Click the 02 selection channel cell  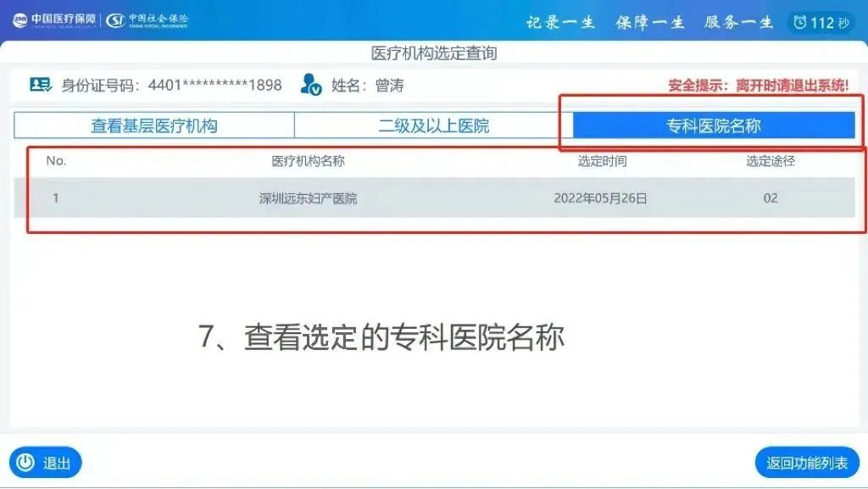(x=771, y=198)
